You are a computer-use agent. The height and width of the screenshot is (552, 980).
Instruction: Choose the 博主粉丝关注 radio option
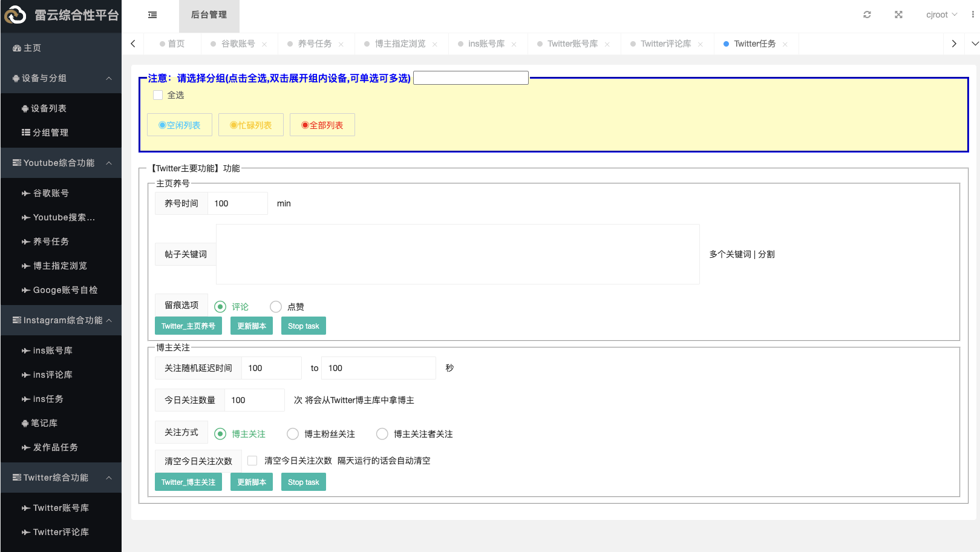coord(293,434)
